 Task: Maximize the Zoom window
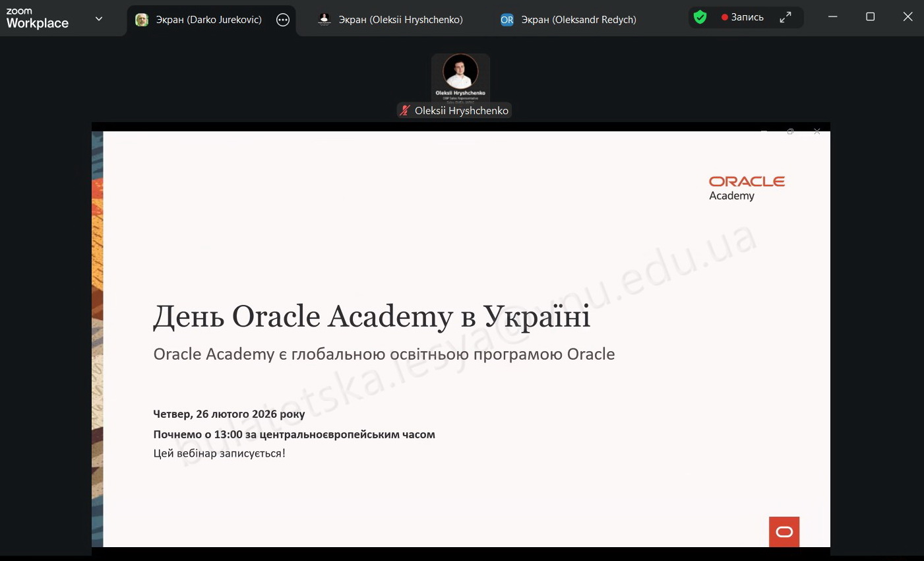tap(870, 17)
